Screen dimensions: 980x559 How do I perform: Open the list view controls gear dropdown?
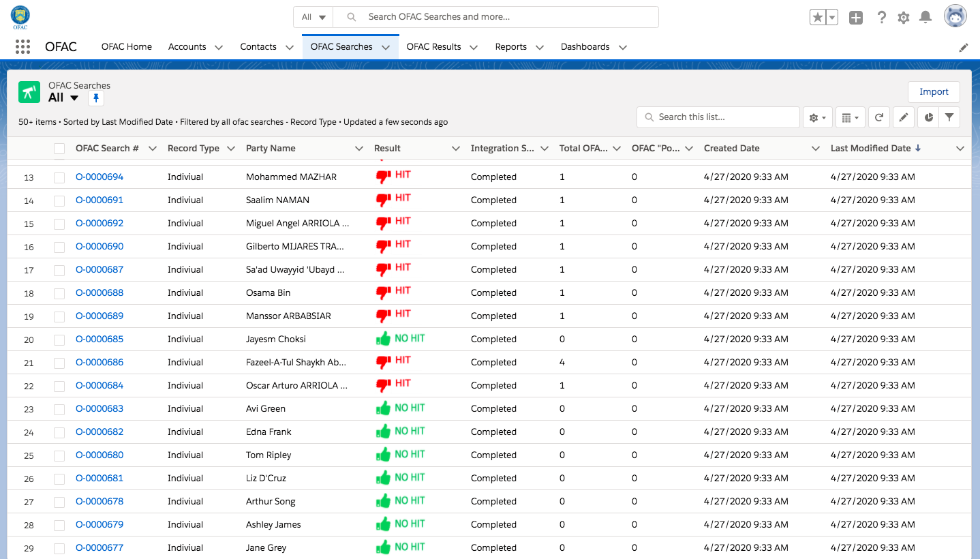[x=817, y=117]
